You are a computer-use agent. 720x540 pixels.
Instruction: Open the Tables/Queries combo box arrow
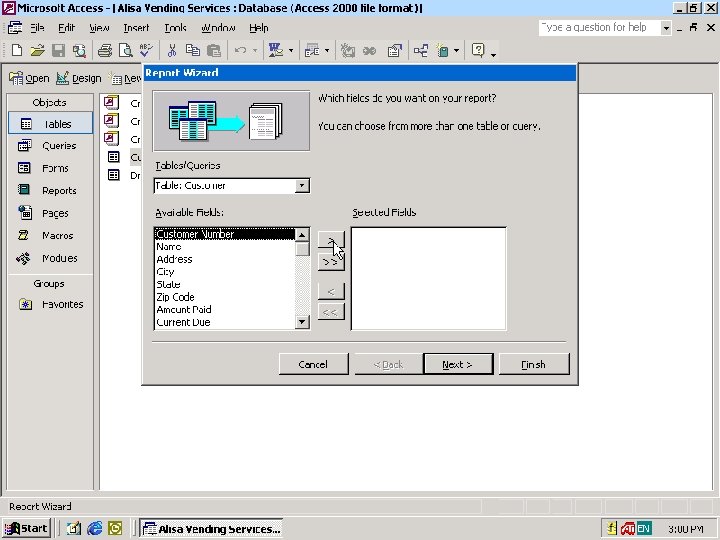[302, 186]
